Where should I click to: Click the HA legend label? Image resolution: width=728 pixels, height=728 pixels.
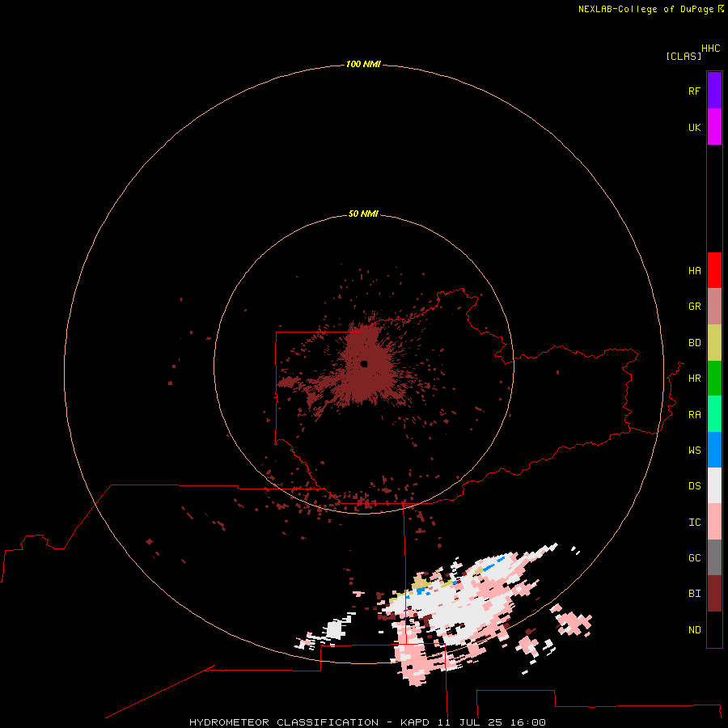(x=694, y=270)
